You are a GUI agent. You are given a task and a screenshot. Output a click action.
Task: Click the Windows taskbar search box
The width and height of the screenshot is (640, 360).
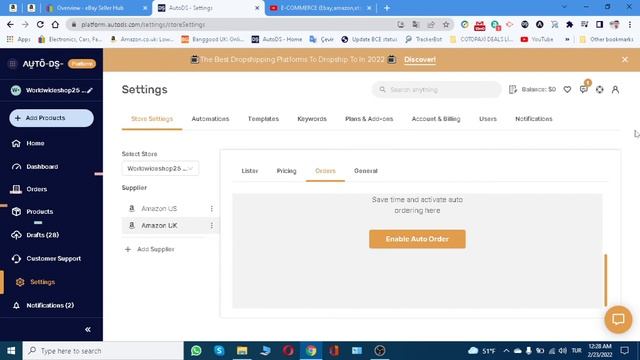tap(103, 351)
